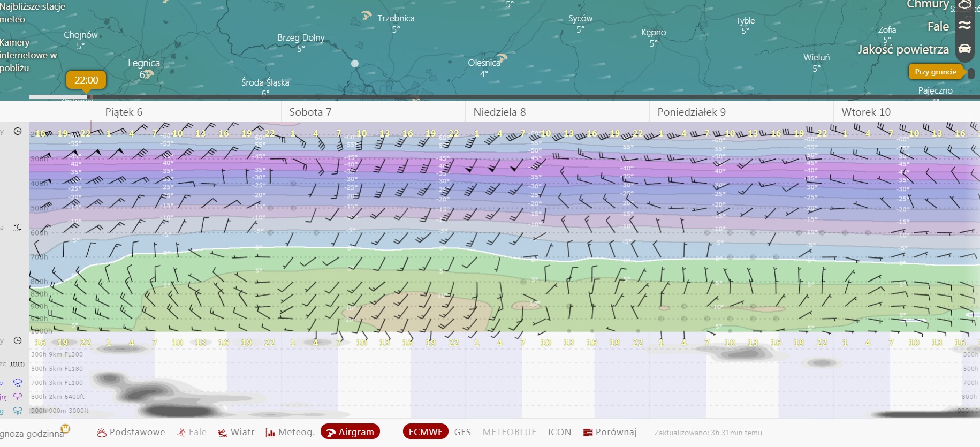The width and height of the screenshot is (980, 447).
Task: Click the premium crown icon next to hourly forecast
Action: point(66,429)
